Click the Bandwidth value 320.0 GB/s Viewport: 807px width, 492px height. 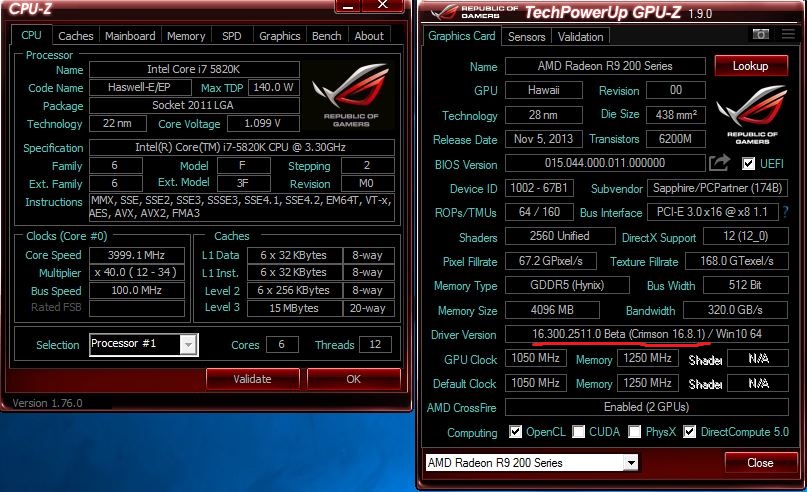click(x=735, y=310)
